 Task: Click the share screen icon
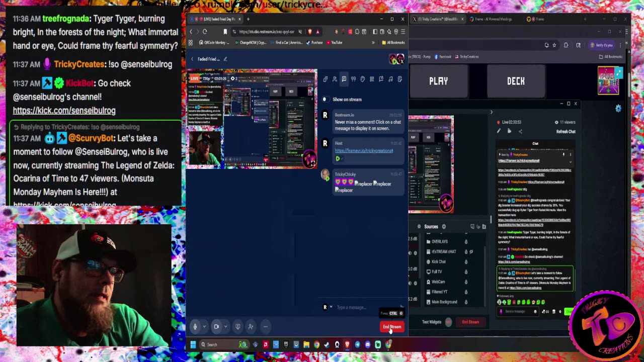(x=238, y=327)
